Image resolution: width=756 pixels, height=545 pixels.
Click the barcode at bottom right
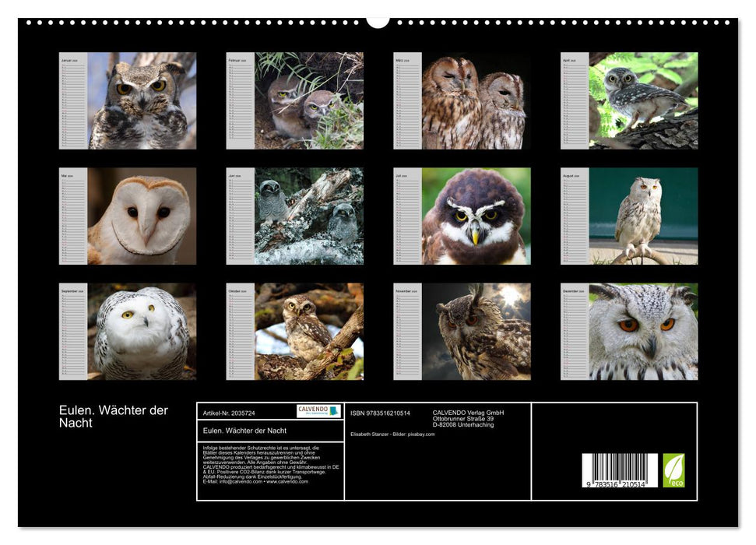619,471
